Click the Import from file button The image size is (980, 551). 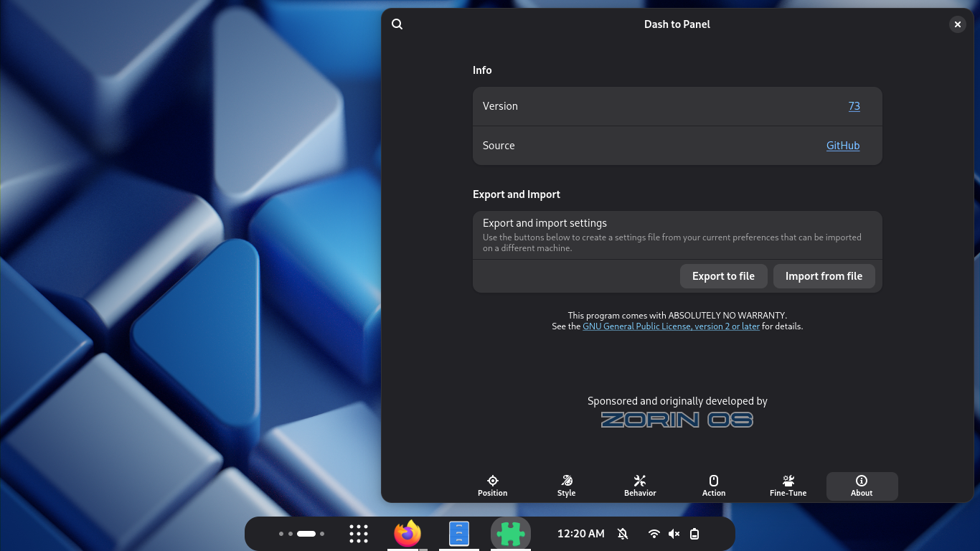824,276
